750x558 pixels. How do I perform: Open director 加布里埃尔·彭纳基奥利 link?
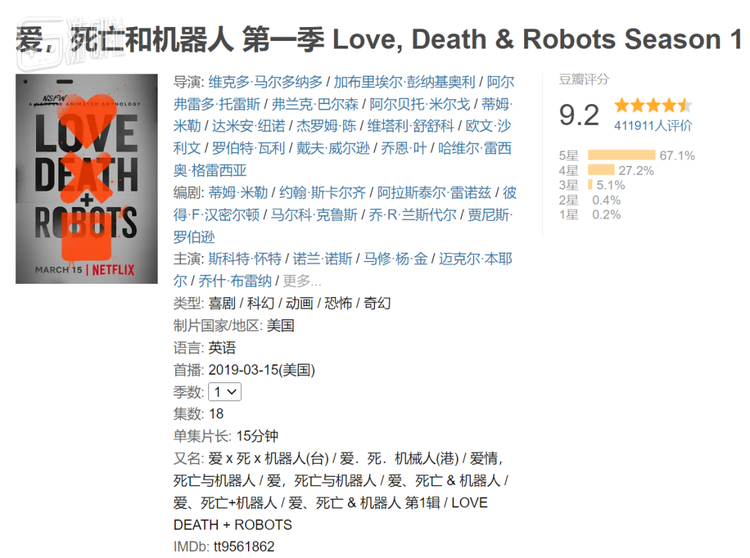[x=404, y=82]
